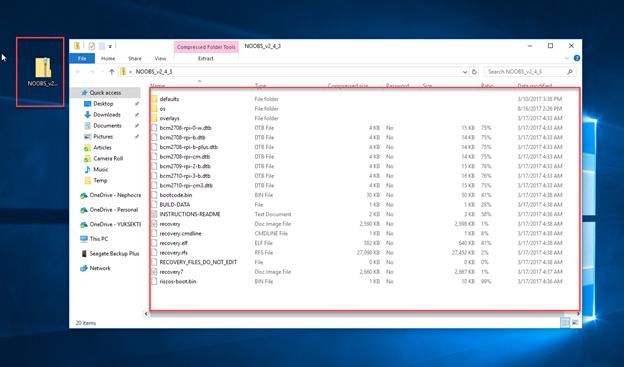Refresh the folder view
Screen dimensions: 624x367
point(474,72)
